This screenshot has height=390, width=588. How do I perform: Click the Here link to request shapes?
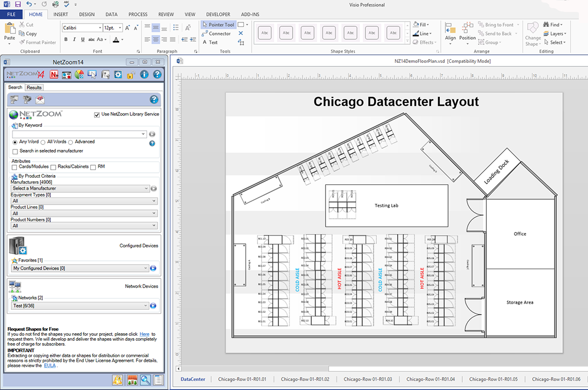[144, 334]
